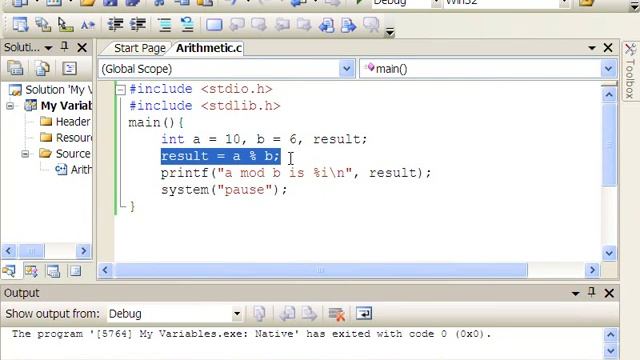This screenshot has width=640, height=360.
Task: Open the Toolbox side tab
Action: click(x=630, y=71)
